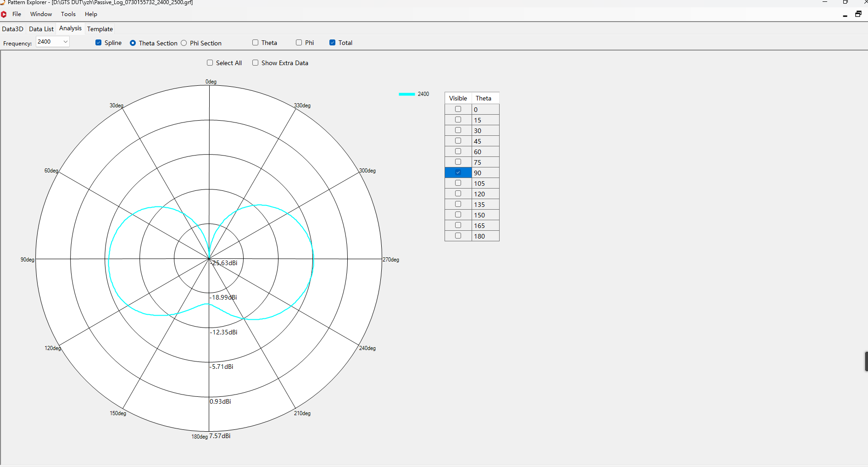
Task: Restore the inner document window
Action: tap(858, 14)
